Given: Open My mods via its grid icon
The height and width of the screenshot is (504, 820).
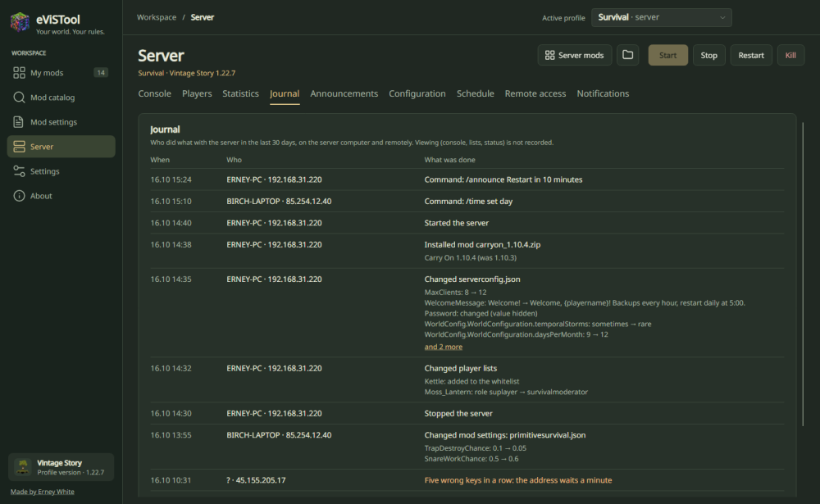Looking at the screenshot, I should tap(19, 73).
